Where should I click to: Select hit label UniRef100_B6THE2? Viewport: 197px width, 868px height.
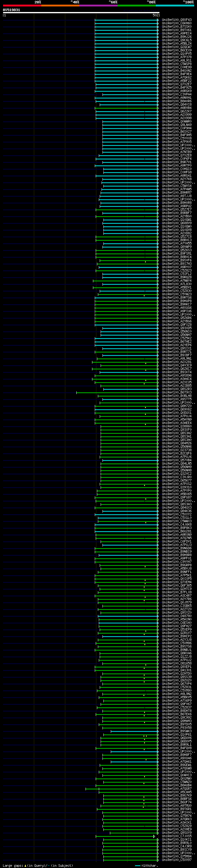[x=177, y=342]
